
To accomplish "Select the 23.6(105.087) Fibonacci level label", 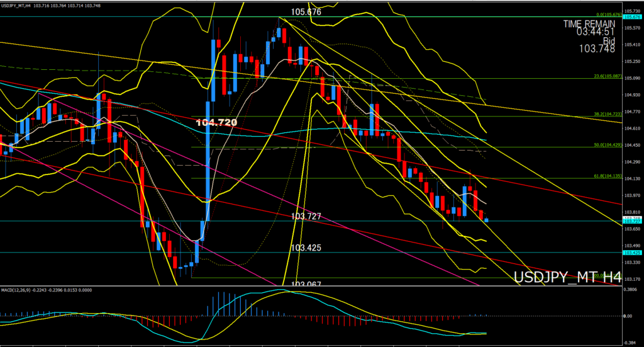I will [608, 76].
